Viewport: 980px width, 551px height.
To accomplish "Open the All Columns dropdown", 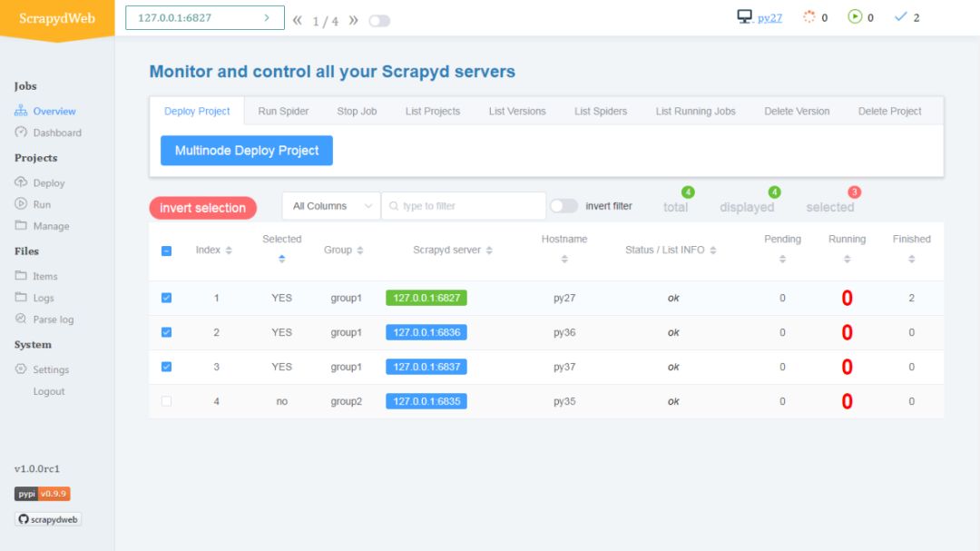I will tap(330, 206).
